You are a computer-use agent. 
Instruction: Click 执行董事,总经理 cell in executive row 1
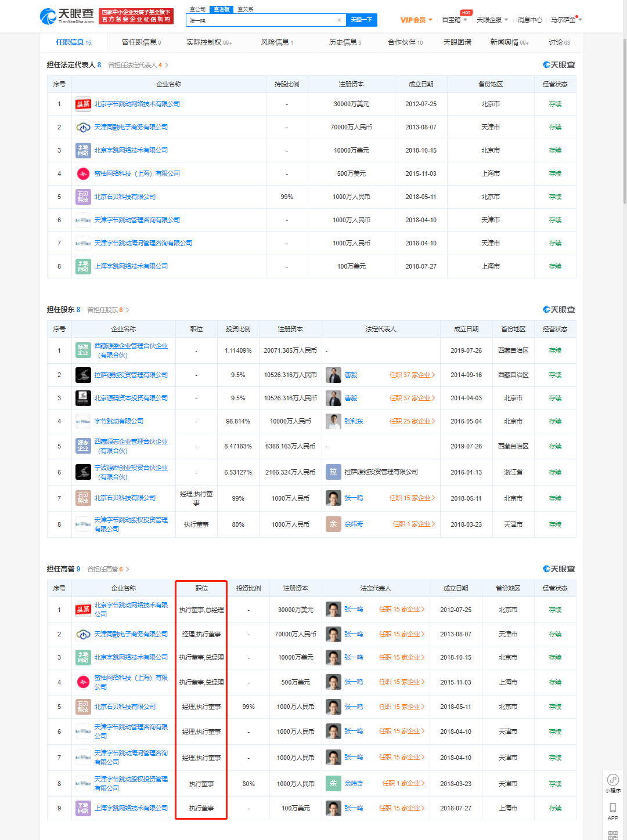(201, 610)
